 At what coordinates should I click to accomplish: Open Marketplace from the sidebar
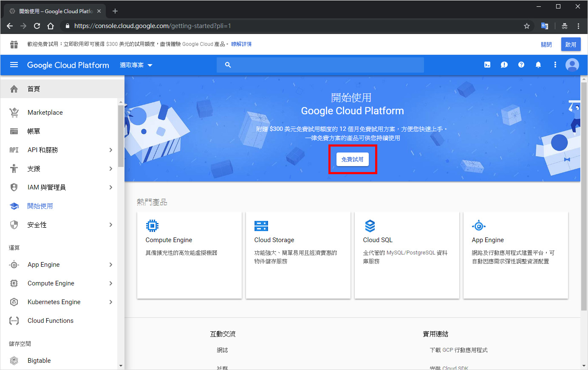point(59,113)
